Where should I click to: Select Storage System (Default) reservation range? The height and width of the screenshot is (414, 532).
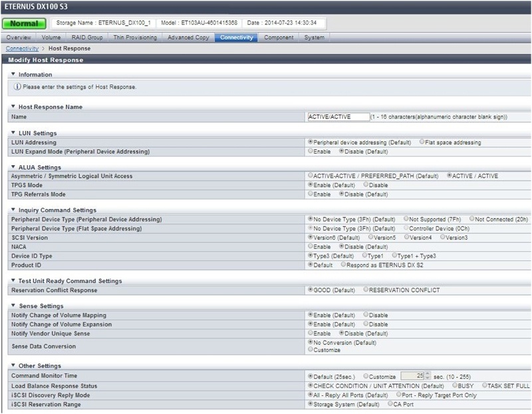tap(310, 404)
